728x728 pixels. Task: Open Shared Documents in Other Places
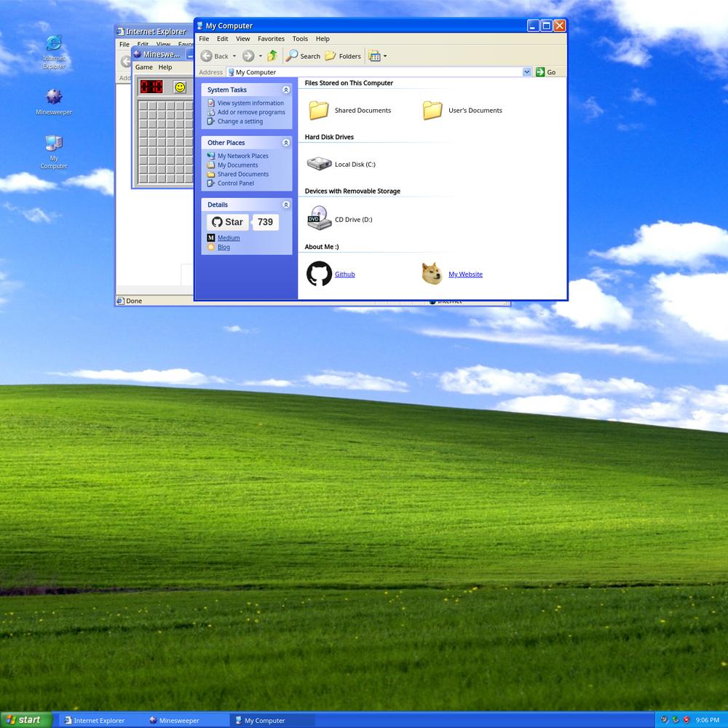tap(243, 174)
